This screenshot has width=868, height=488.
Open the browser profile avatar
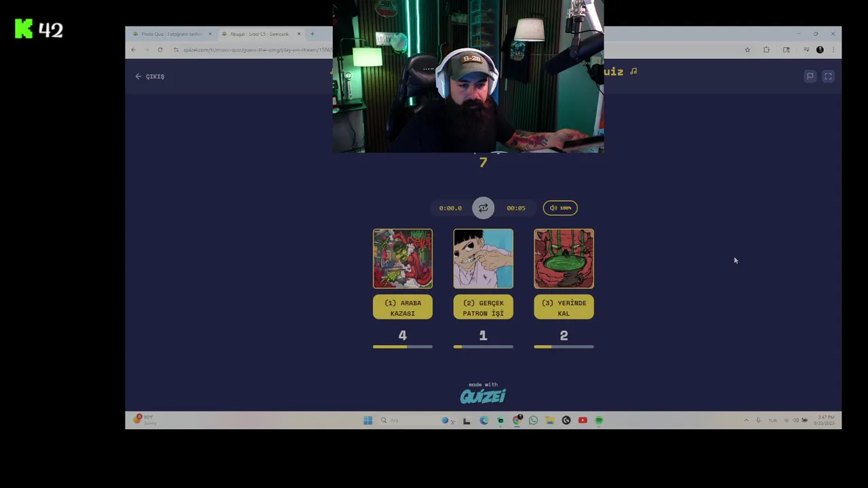click(x=820, y=49)
